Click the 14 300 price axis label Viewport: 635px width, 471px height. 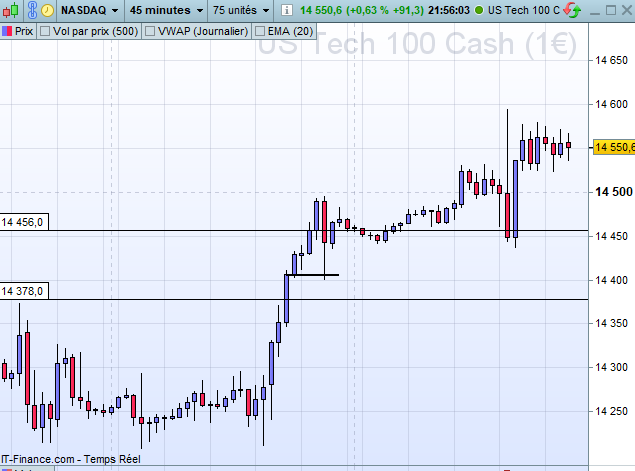611,367
